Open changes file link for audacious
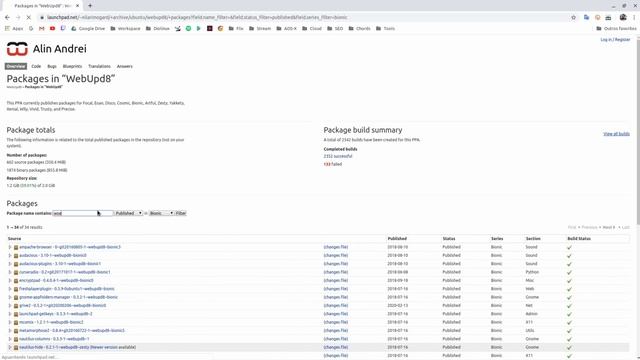640x360 pixels. coord(336,256)
